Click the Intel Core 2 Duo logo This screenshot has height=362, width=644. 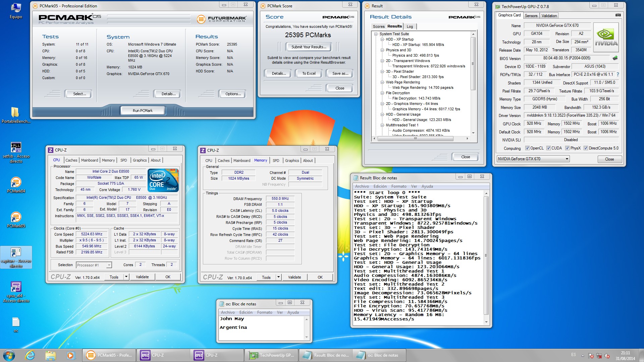point(163,180)
